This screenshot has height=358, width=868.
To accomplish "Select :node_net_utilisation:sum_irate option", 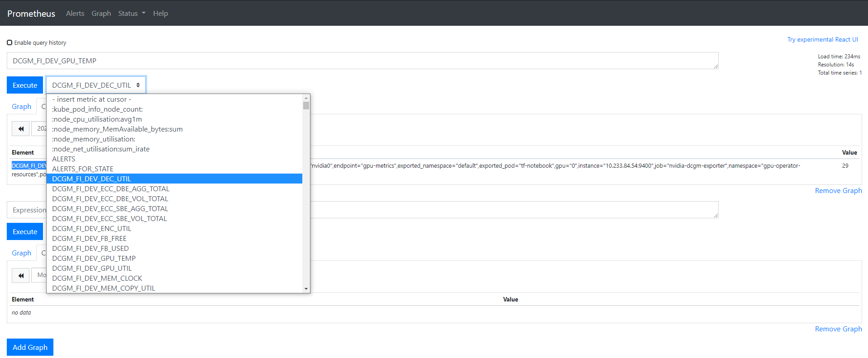I will (x=174, y=149).
